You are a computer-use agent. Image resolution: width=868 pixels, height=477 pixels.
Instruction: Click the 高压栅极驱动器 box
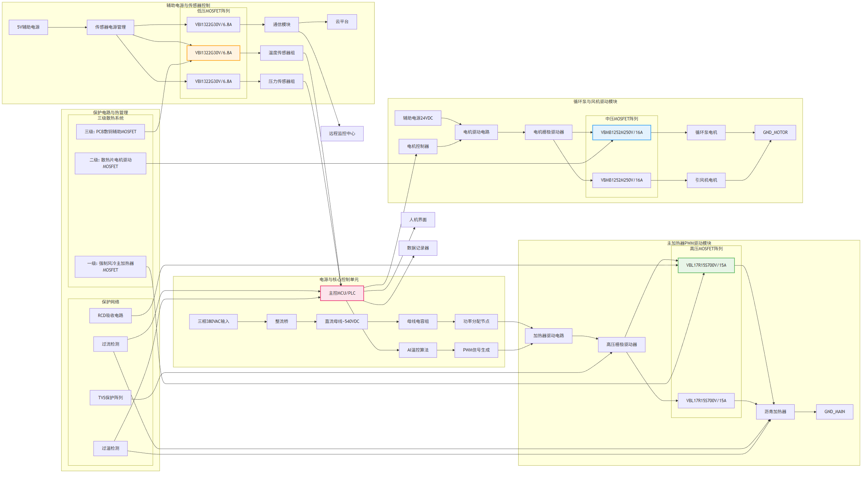point(621,345)
